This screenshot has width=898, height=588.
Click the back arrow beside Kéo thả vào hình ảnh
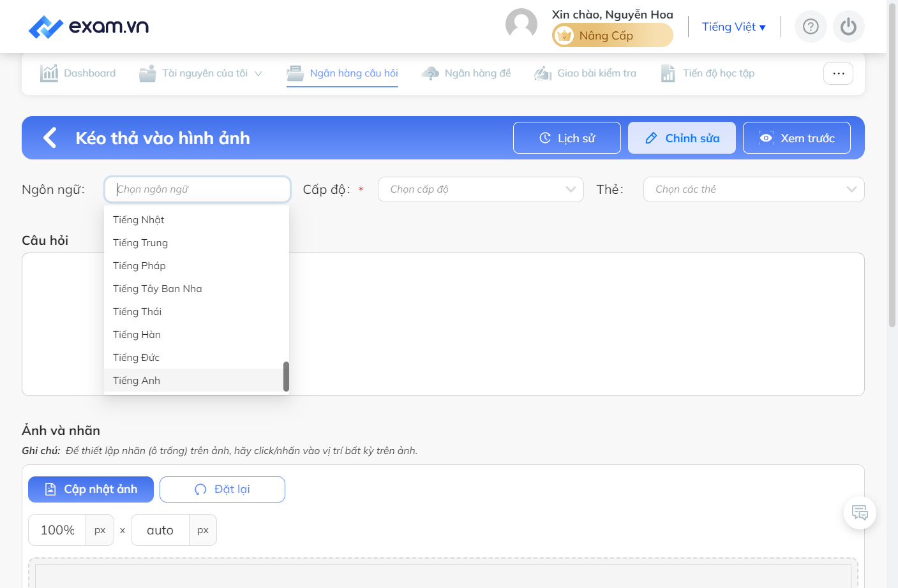tap(50, 138)
